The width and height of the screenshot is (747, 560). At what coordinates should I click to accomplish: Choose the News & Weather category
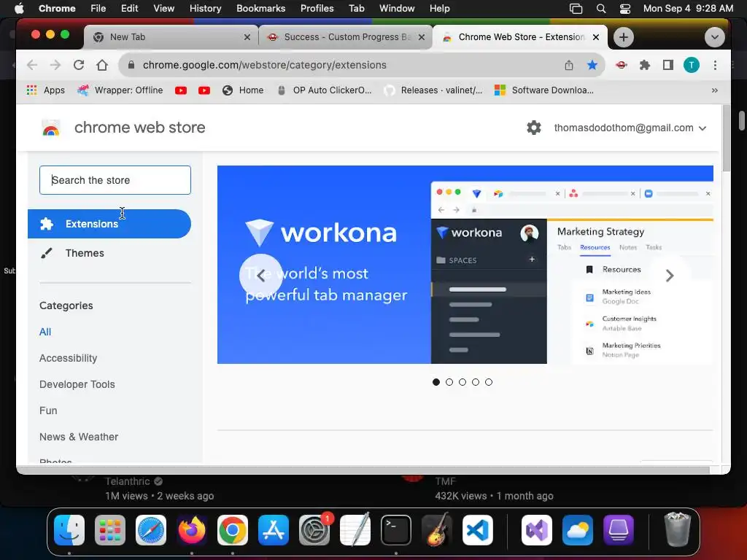coord(79,437)
